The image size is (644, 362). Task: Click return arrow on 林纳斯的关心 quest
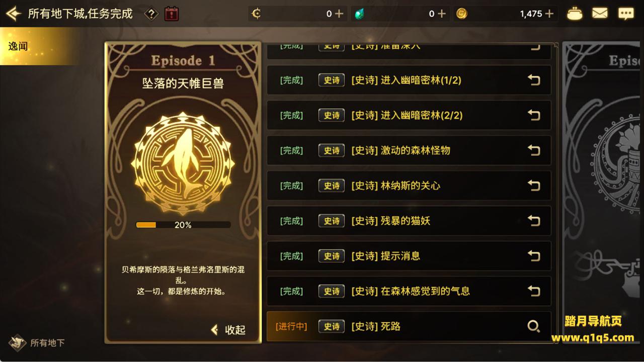coord(533,186)
